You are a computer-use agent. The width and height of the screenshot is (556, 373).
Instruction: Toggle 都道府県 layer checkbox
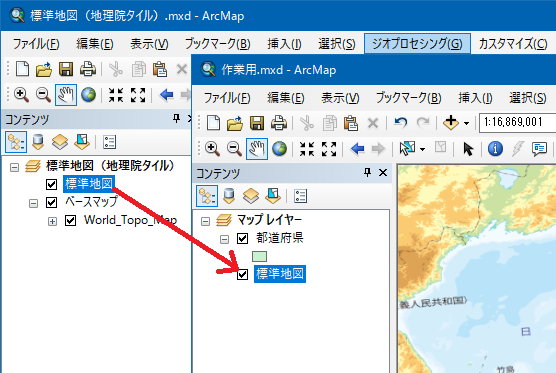pyautogui.click(x=242, y=238)
